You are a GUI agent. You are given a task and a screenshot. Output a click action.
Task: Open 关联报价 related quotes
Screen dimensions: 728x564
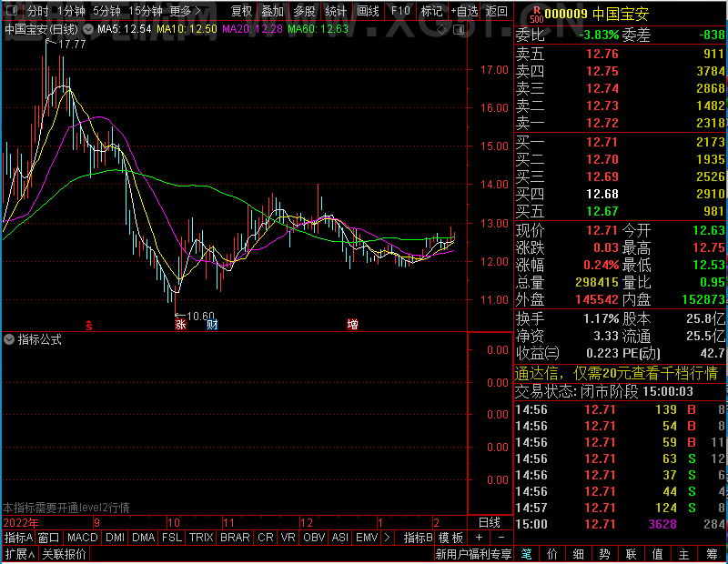[x=64, y=554]
